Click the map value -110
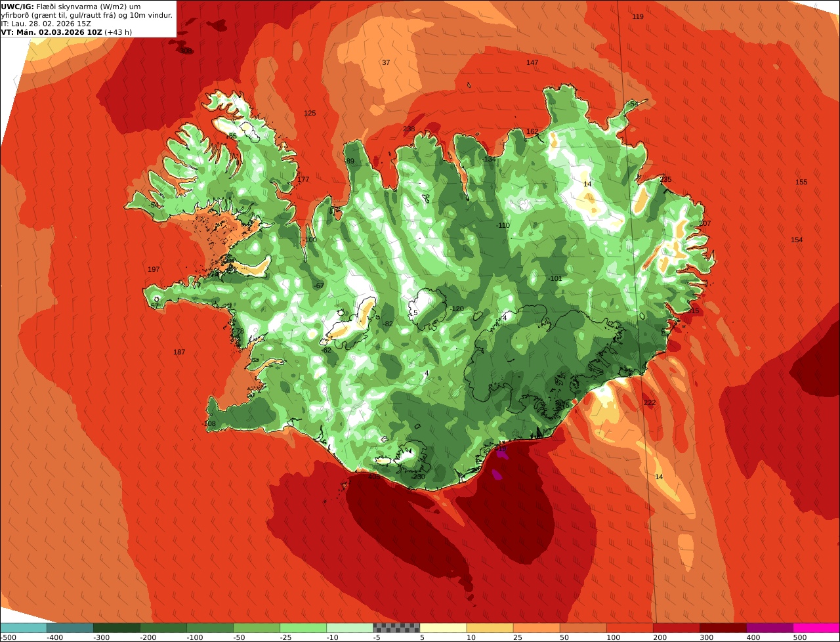 click(503, 225)
